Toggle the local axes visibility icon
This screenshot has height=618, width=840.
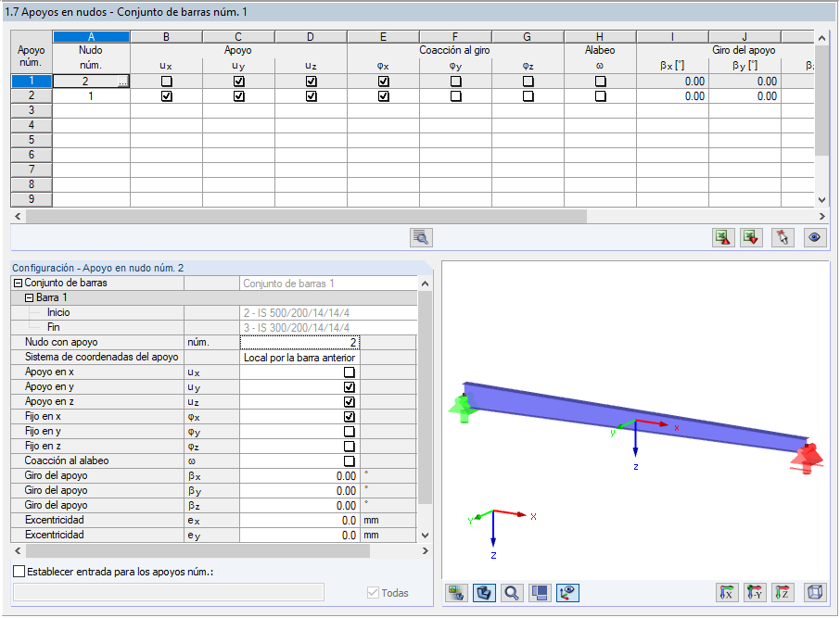(x=567, y=593)
